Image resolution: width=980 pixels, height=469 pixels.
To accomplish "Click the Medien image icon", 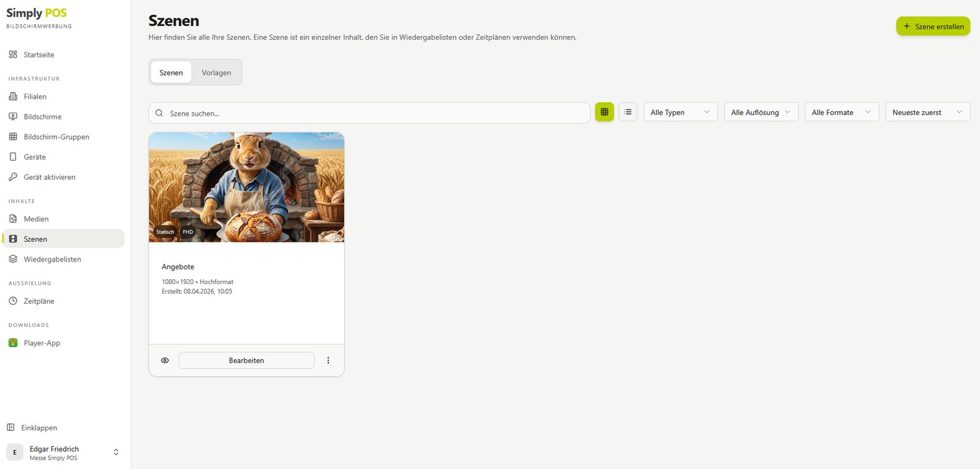I will pyautogui.click(x=13, y=219).
